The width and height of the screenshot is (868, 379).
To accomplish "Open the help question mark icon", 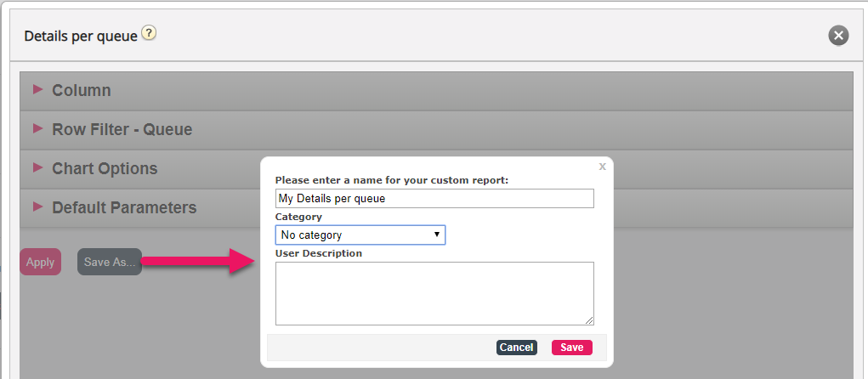I will 149,33.
